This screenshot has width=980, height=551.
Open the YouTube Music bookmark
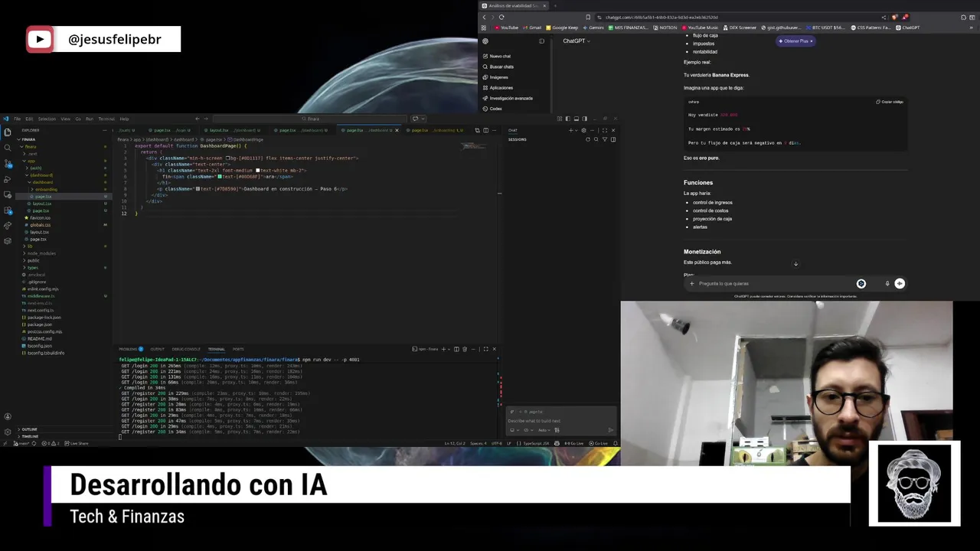click(x=701, y=28)
